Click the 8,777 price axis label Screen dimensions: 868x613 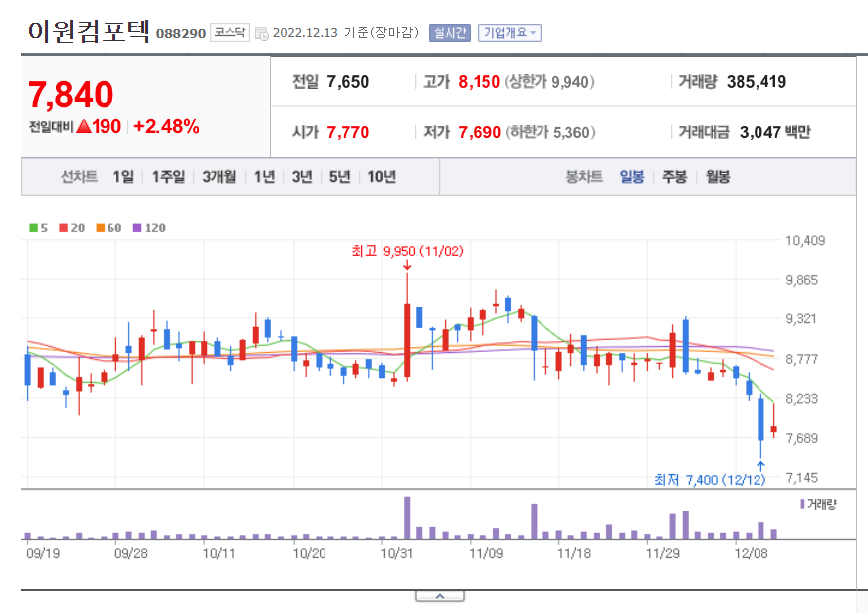(x=801, y=359)
